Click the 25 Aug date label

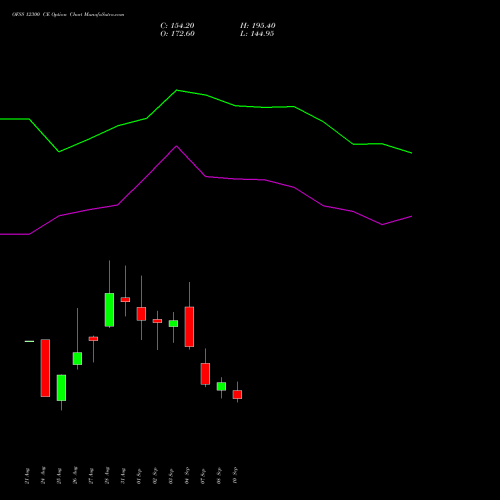pyautogui.click(x=59, y=476)
